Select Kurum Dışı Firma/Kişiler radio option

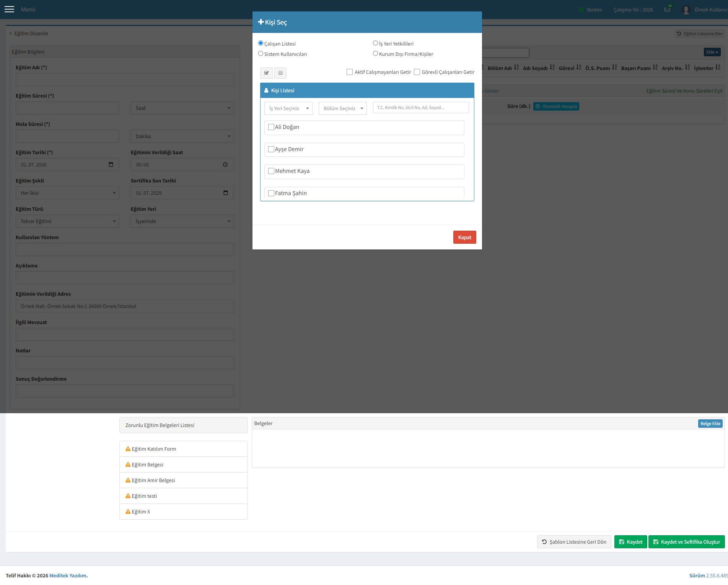375,54
